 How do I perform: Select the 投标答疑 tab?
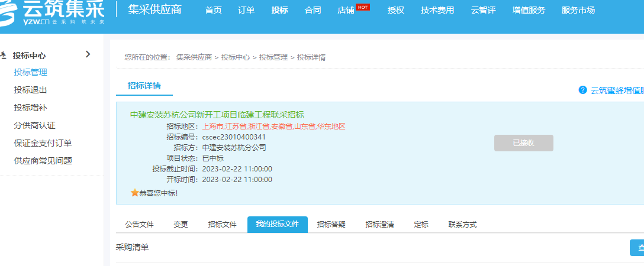[x=331, y=225]
